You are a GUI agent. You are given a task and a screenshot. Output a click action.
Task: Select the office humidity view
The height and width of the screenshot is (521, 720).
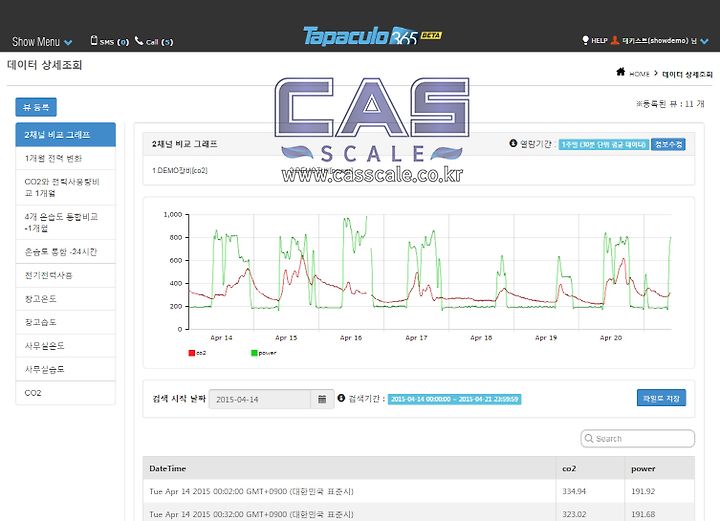click(x=66, y=369)
